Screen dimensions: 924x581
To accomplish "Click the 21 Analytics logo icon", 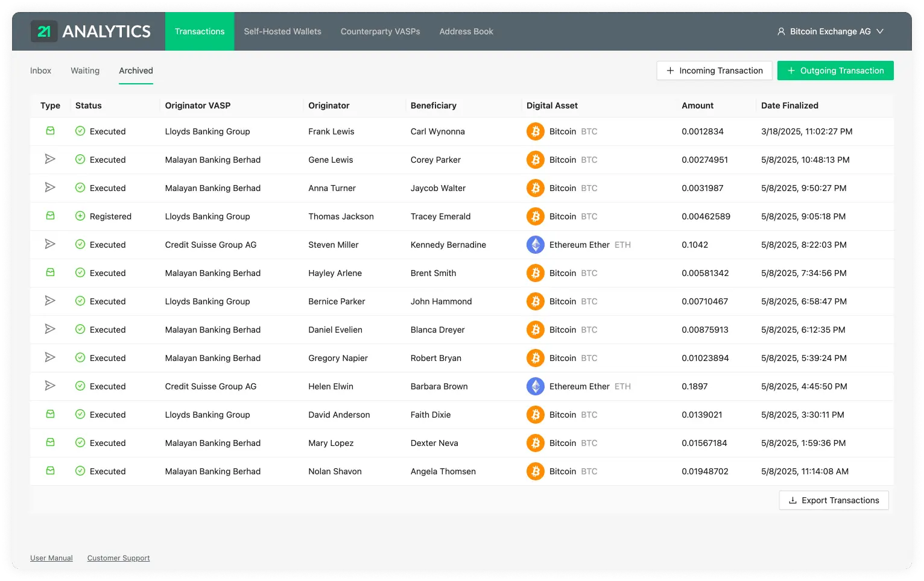I will pos(44,31).
